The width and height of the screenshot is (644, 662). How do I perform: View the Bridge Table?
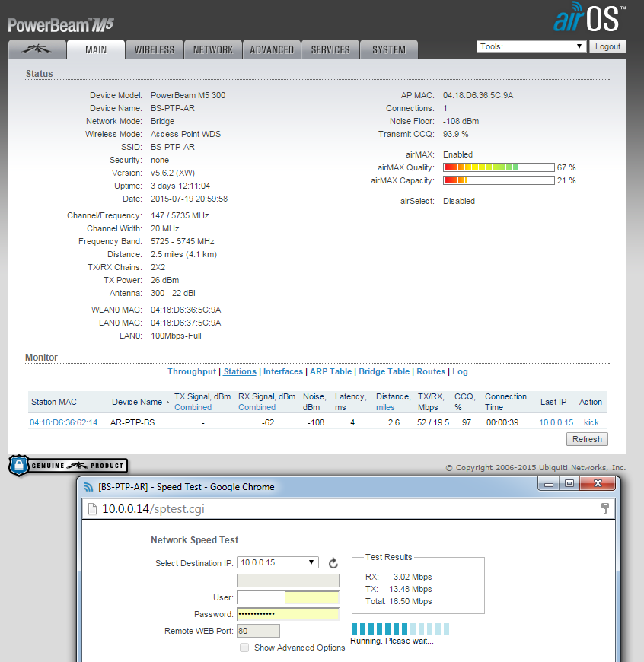click(x=384, y=371)
